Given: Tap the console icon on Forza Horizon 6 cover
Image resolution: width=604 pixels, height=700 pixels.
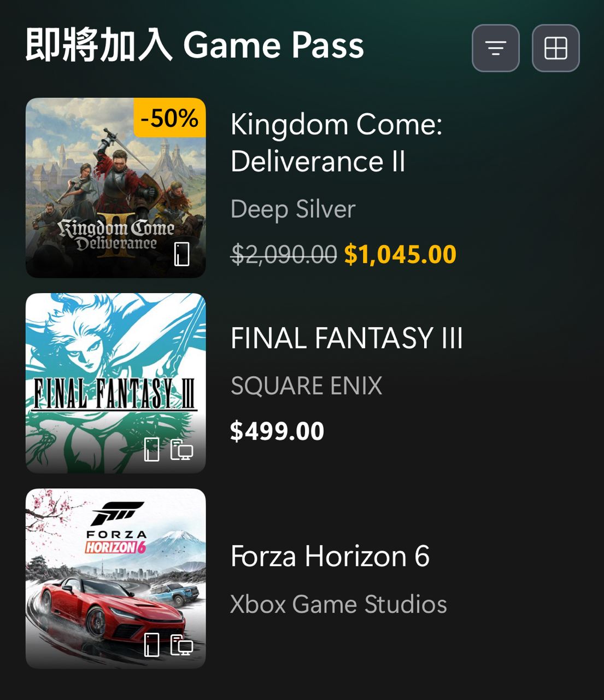Looking at the screenshot, I should coord(151,645).
